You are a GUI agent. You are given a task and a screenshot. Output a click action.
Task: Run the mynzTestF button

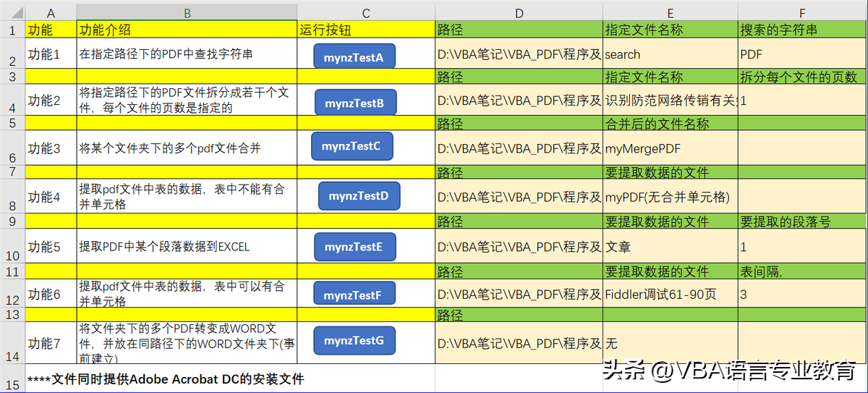[x=354, y=294]
